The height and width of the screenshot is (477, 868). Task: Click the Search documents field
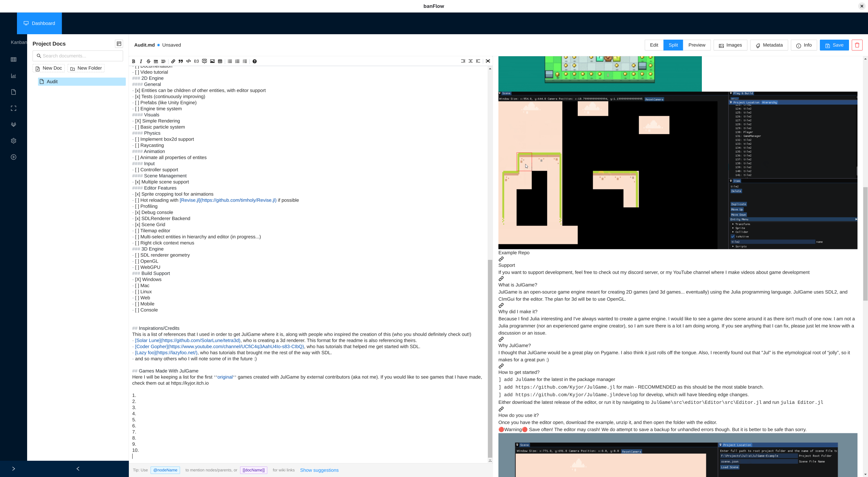(x=78, y=56)
